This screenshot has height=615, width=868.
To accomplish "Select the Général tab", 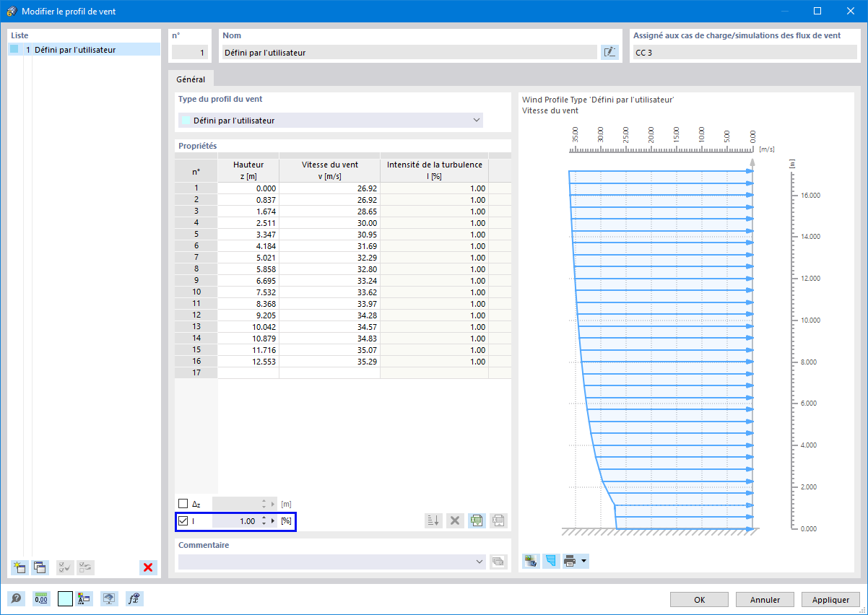I will [x=191, y=79].
